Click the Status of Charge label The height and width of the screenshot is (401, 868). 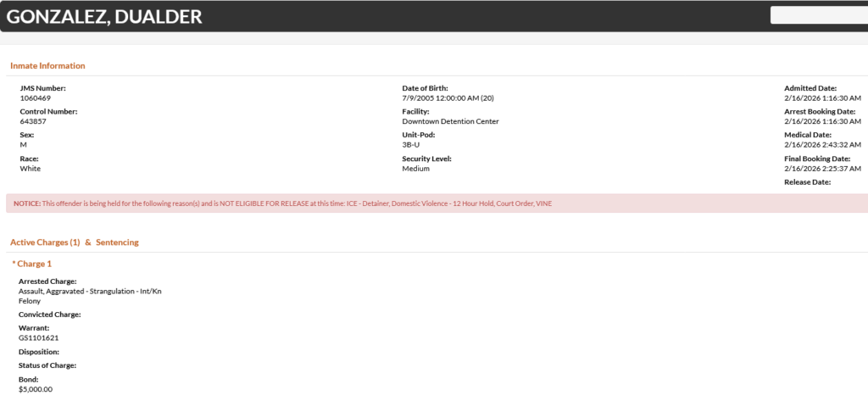[x=47, y=365]
